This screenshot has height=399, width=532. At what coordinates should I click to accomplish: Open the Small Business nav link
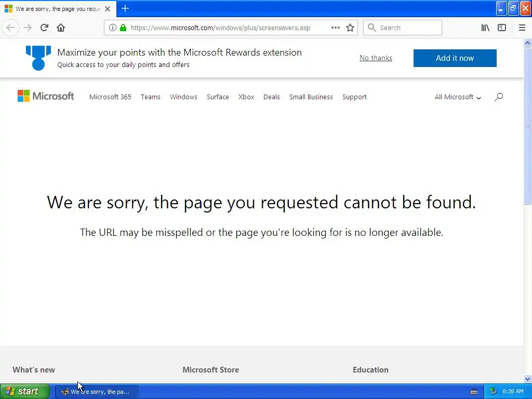pos(311,97)
